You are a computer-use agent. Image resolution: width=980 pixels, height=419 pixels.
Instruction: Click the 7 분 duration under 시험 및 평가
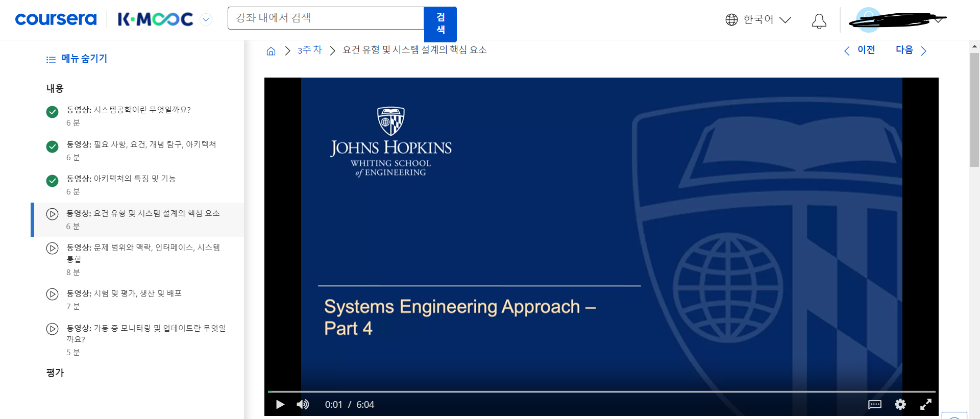point(73,306)
